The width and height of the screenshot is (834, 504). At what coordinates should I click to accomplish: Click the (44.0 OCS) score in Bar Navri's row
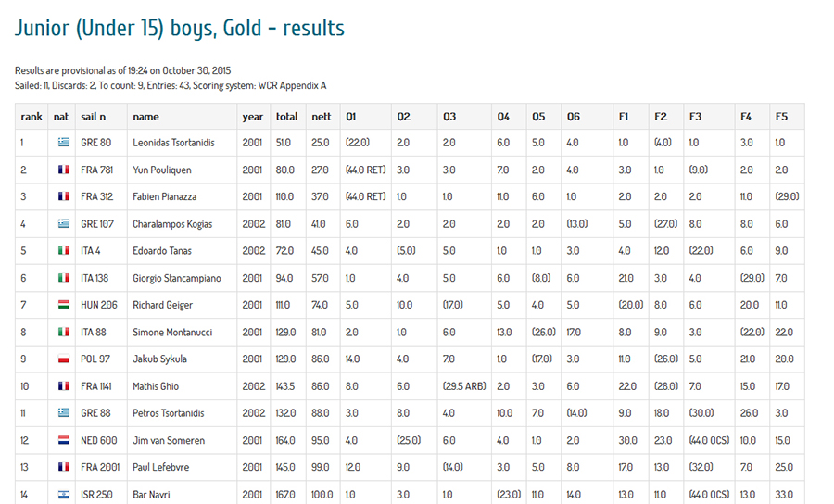pyautogui.click(x=711, y=495)
